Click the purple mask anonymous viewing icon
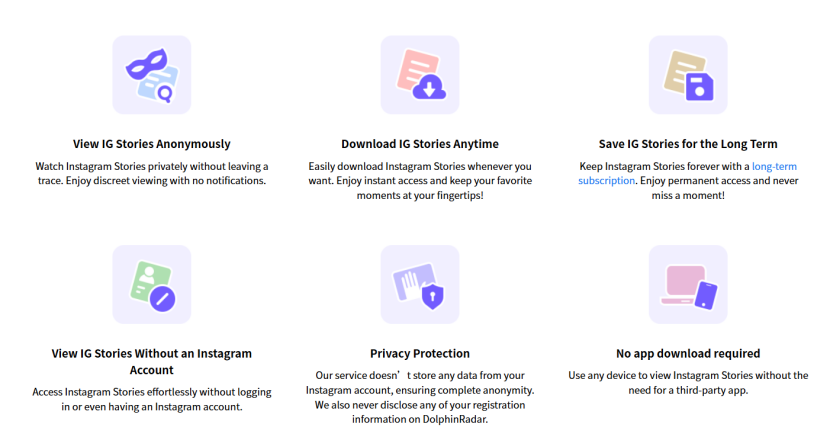 [152, 75]
